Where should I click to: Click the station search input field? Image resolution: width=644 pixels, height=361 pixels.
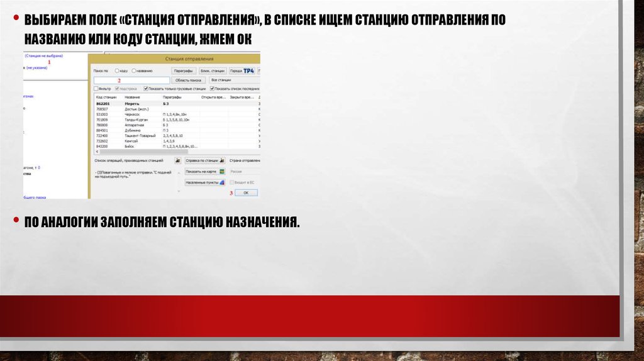point(131,81)
